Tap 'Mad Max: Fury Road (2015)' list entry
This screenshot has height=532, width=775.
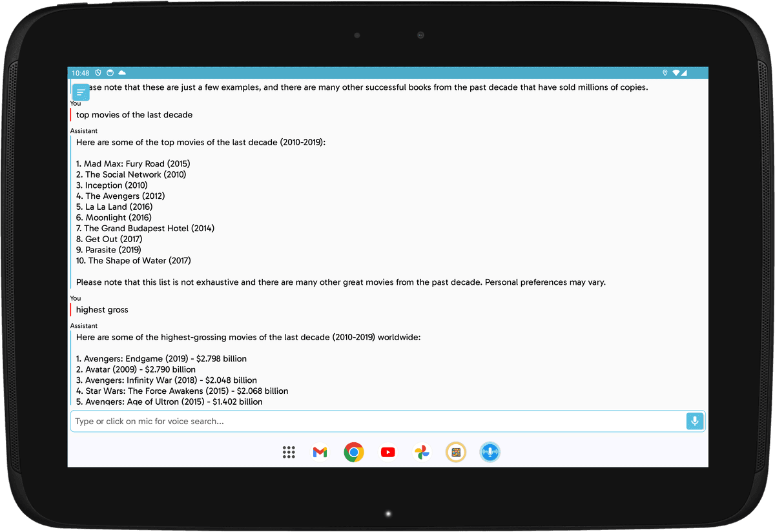[x=133, y=164]
